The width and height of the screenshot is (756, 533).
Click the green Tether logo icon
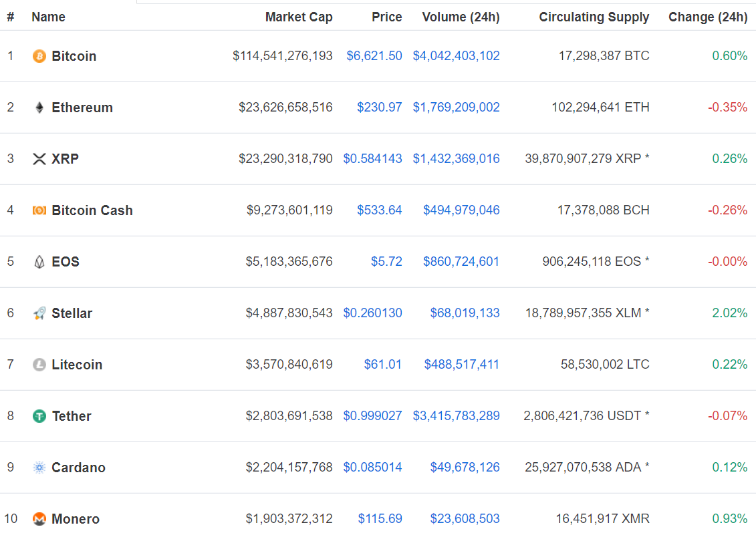pyautogui.click(x=39, y=416)
